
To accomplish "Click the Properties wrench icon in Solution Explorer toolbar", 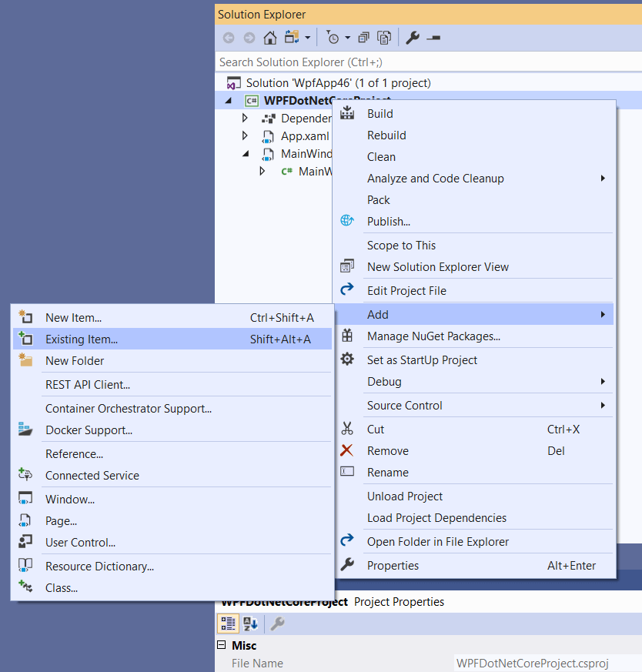I will tap(414, 37).
